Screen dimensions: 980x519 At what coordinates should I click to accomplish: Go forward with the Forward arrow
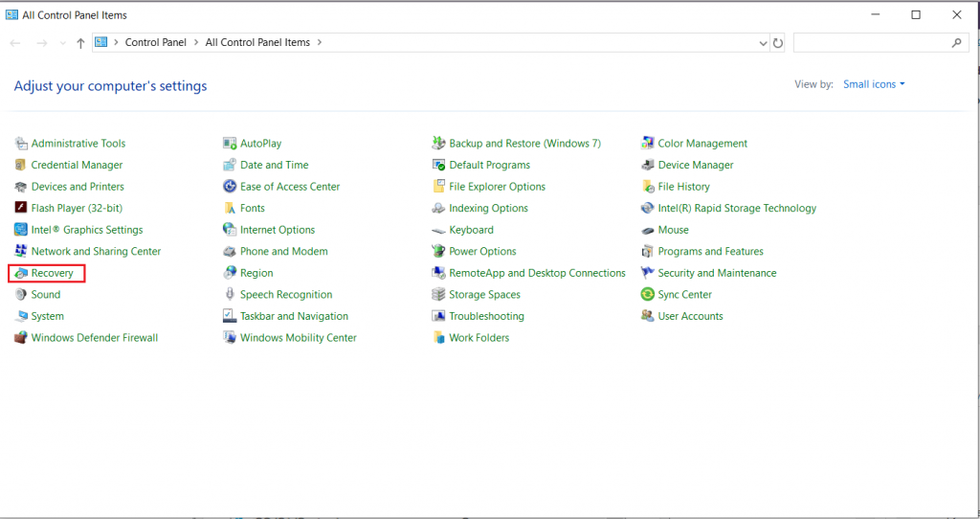coord(42,43)
